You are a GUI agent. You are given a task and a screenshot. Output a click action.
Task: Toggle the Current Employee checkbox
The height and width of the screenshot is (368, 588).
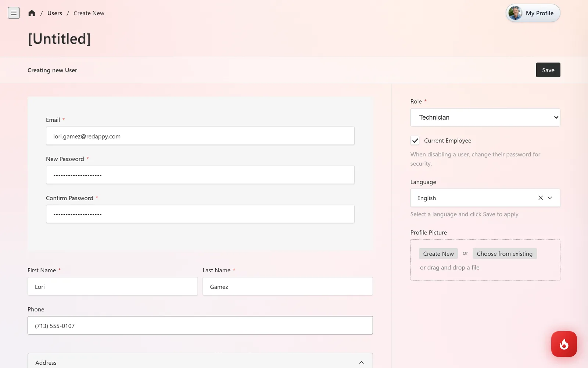click(415, 140)
